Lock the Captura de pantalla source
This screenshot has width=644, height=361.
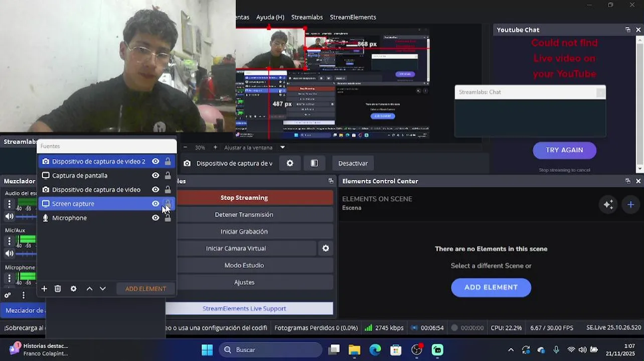pos(168,175)
